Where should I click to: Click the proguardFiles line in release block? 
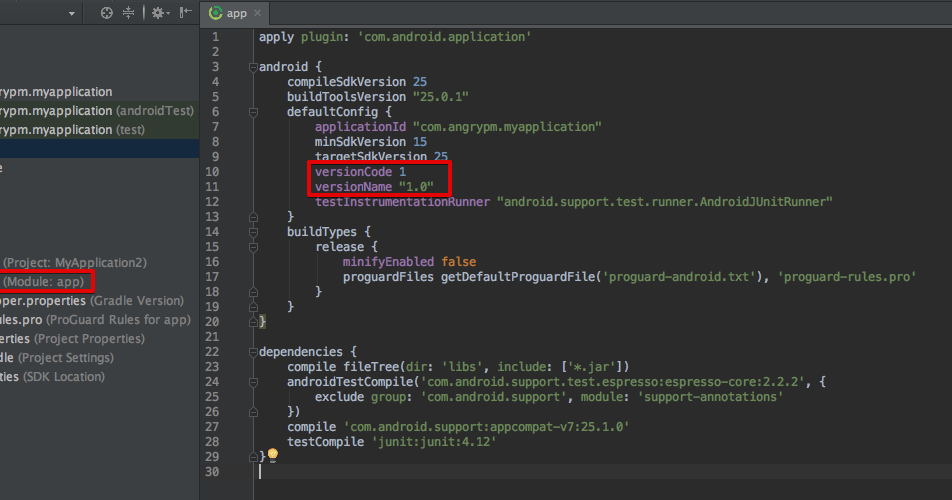coord(628,277)
